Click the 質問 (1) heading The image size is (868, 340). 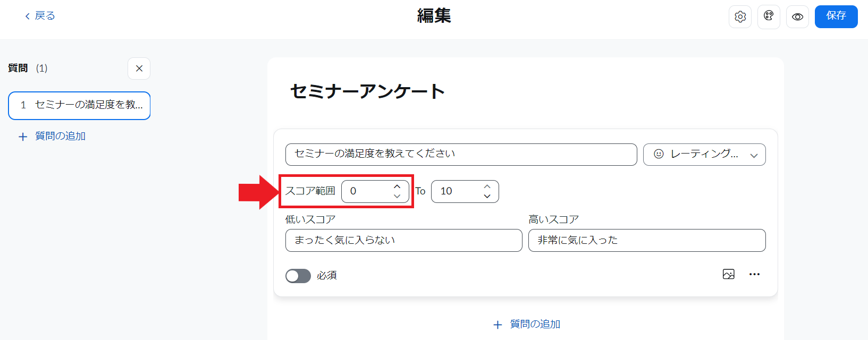(28, 68)
